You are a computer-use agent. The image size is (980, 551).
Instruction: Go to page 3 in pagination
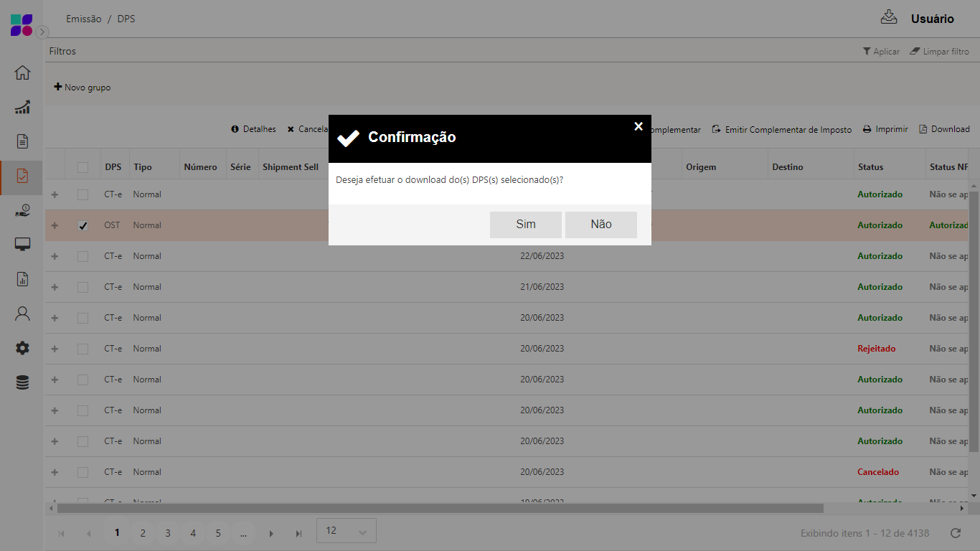[x=168, y=533]
